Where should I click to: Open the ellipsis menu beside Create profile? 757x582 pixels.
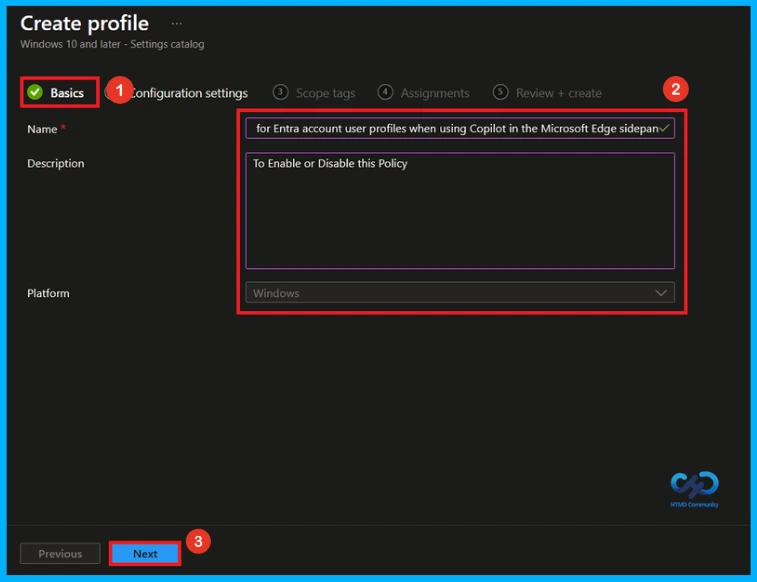[177, 24]
